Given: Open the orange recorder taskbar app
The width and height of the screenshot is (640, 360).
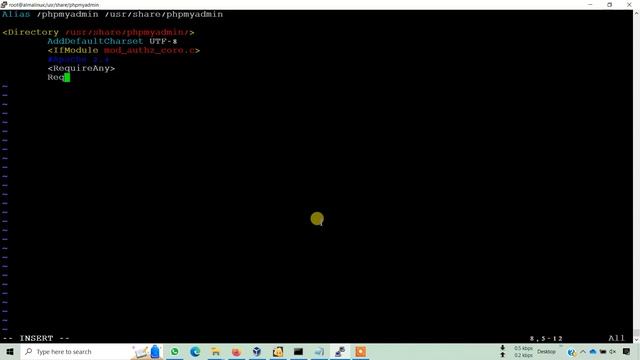Looking at the screenshot, I should coord(360,351).
